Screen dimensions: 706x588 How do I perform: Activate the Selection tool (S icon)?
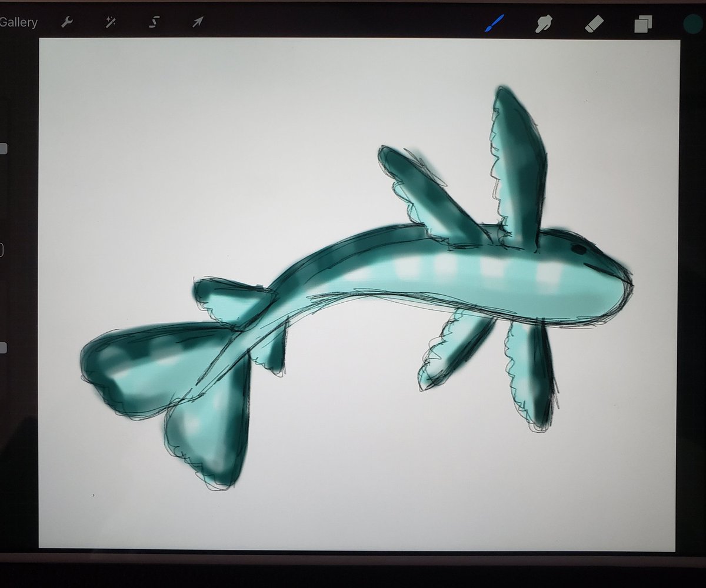(154, 22)
